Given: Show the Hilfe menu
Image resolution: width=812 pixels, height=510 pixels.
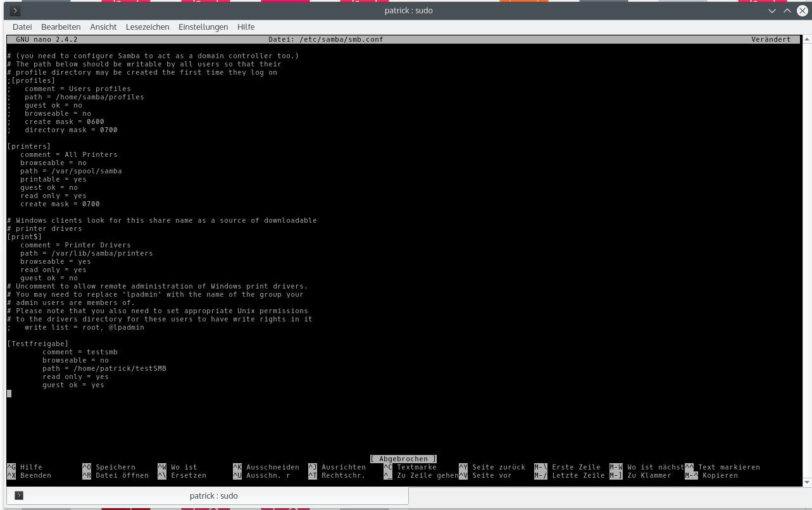Looking at the screenshot, I should click(x=246, y=27).
